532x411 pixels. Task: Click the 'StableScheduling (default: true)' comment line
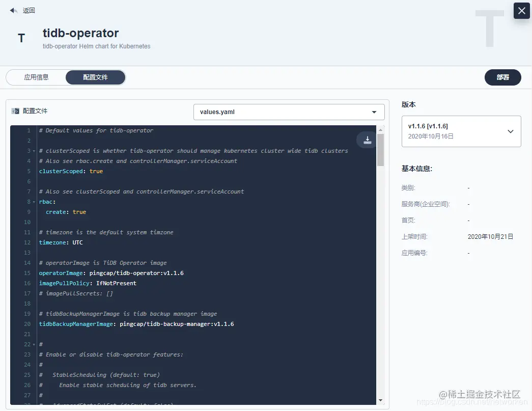[x=99, y=375]
